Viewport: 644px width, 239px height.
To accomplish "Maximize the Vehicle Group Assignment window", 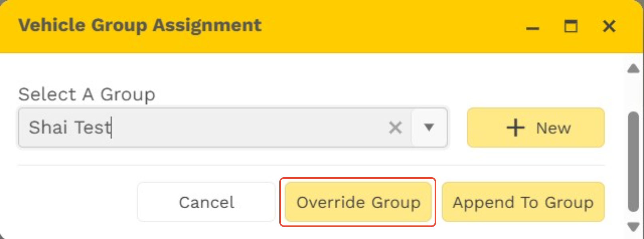I will click(x=570, y=26).
